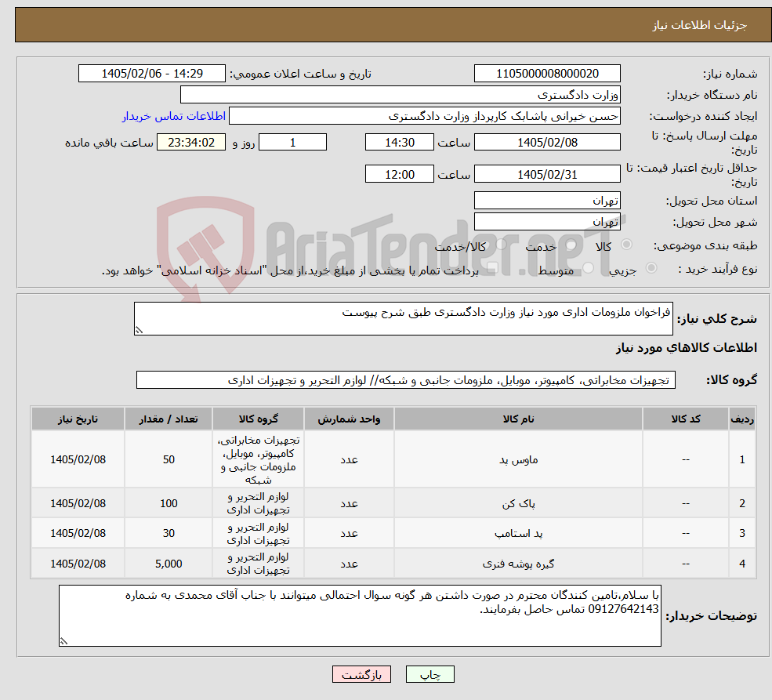772x700 pixels.
Task: Click the date cell in the پاک کن row
Action: pyautogui.click(x=78, y=503)
